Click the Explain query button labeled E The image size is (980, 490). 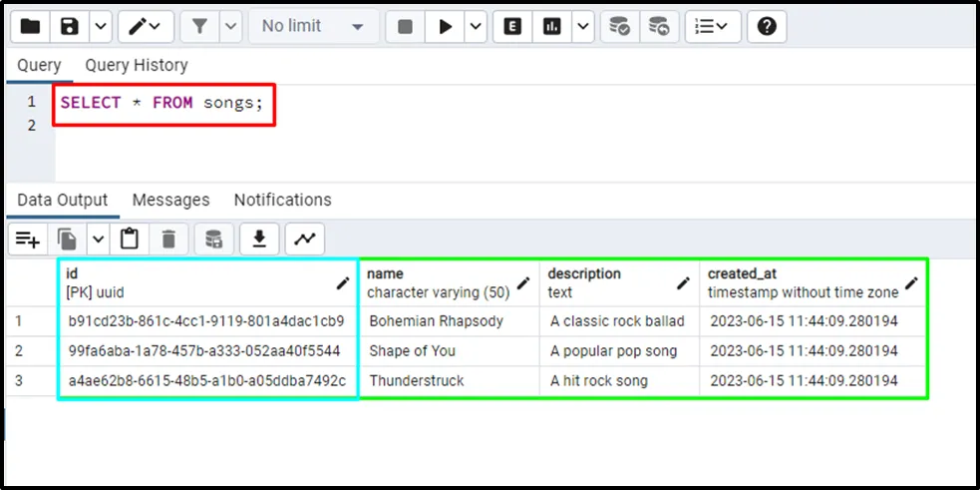click(513, 27)
